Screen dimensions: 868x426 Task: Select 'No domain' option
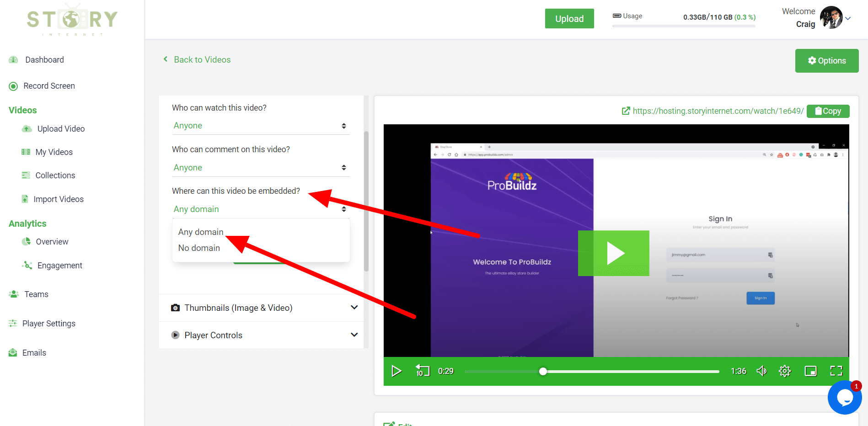(x=199, y=248)
